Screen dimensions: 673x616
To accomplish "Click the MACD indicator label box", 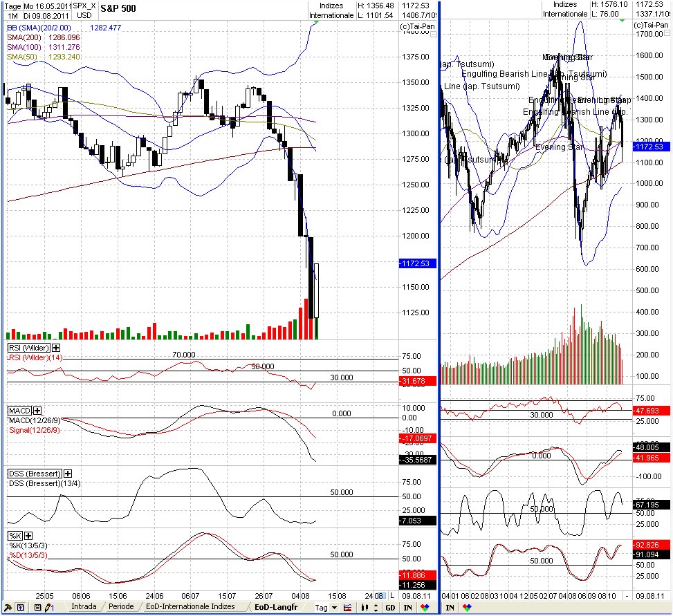I will tap(20, 411).
